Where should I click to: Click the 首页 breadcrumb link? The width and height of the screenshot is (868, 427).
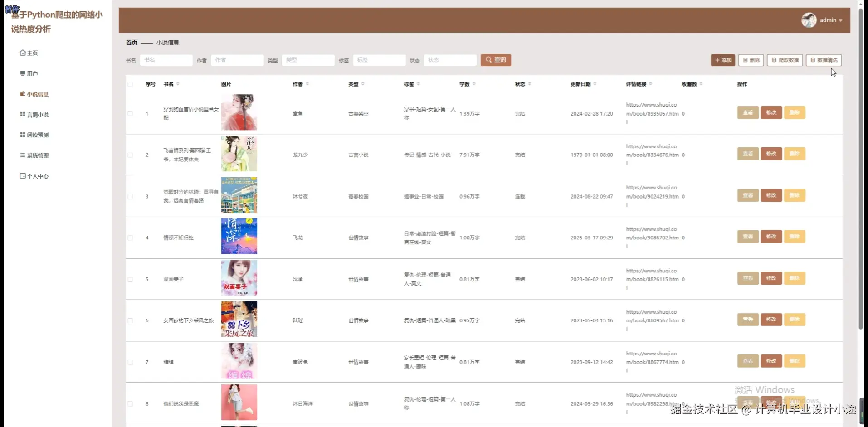pyautogui.click(x=132, y=43)
